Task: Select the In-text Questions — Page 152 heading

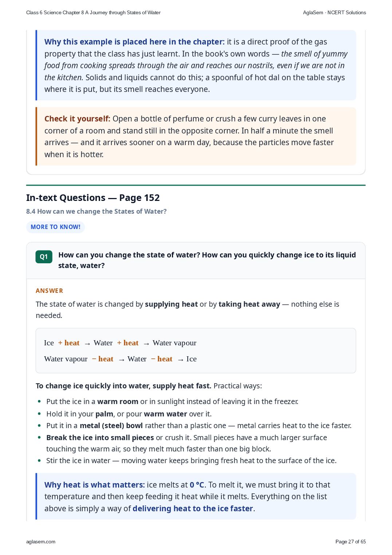Action: tap(93, 198)
